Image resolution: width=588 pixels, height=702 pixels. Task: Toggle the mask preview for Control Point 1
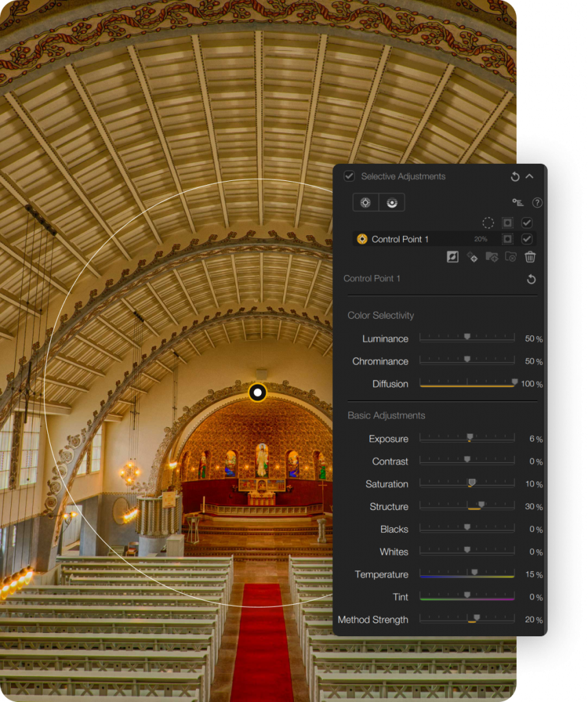(509, 239)
